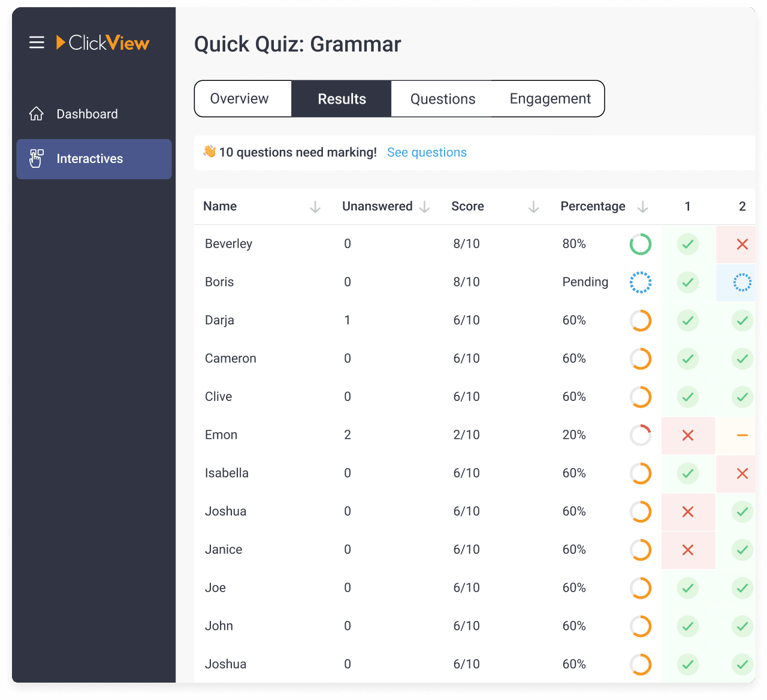Select student name Janice
767x700 pixels.
pos(224,550)
